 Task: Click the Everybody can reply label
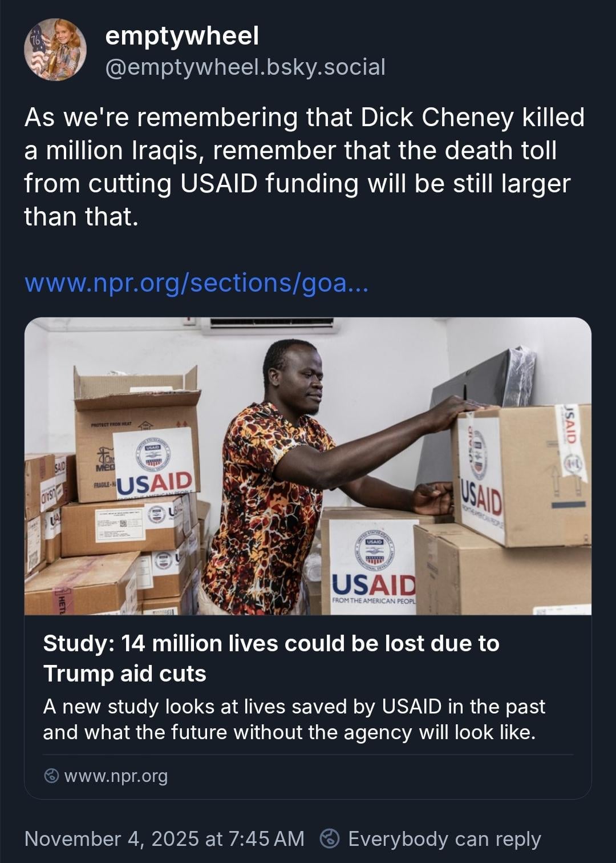(x=444, y=838)
